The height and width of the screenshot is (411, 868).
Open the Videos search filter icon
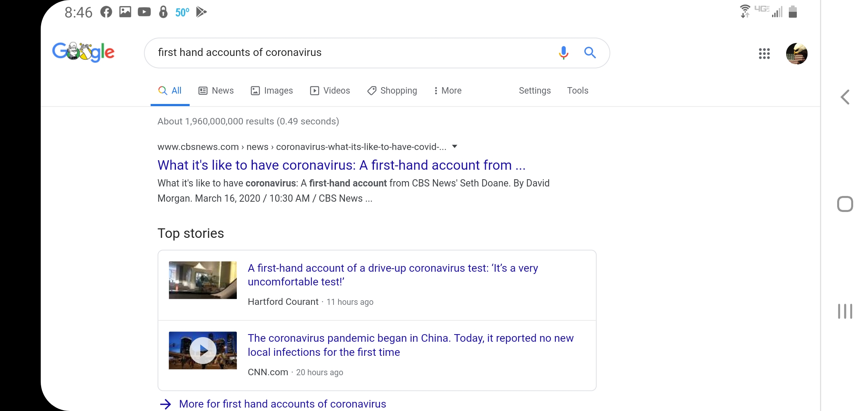click(314, 91)
